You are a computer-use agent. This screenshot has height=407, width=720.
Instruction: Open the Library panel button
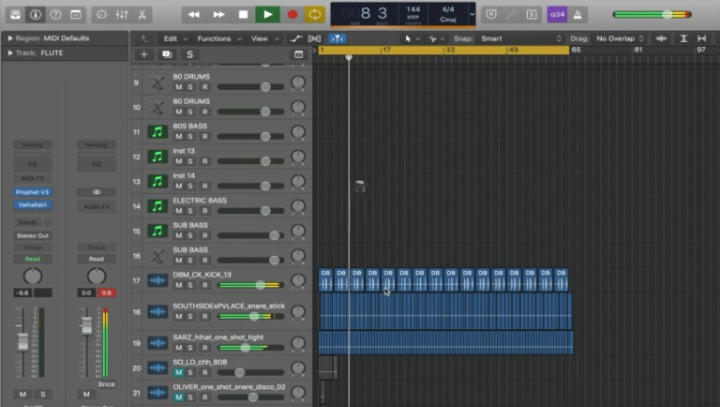(15, 15)
